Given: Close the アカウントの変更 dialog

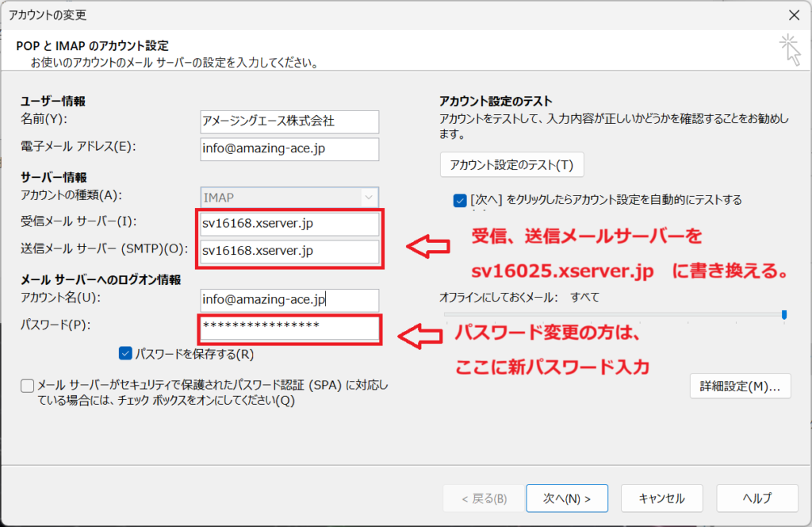Looking at the screenshot, I should (x=794, y=15).
